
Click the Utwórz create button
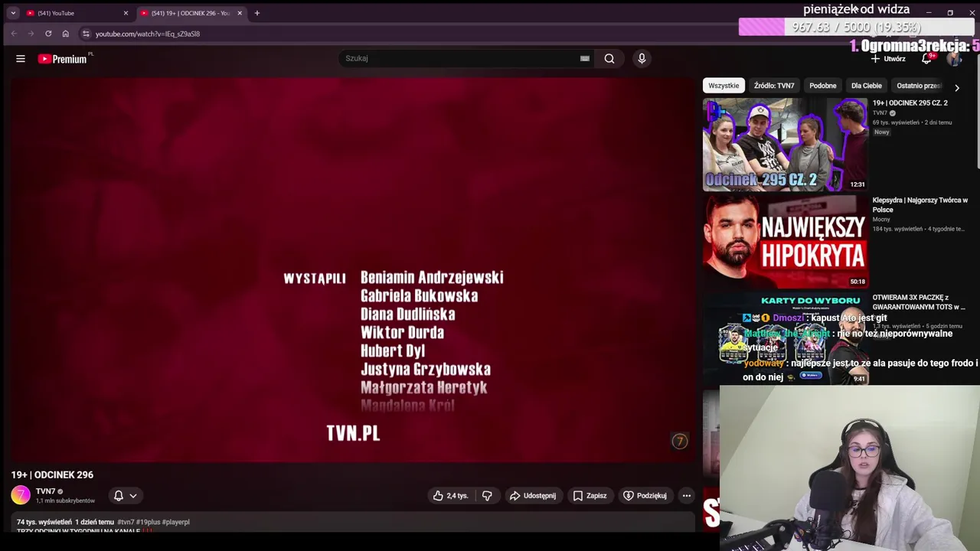coord(888,59)
